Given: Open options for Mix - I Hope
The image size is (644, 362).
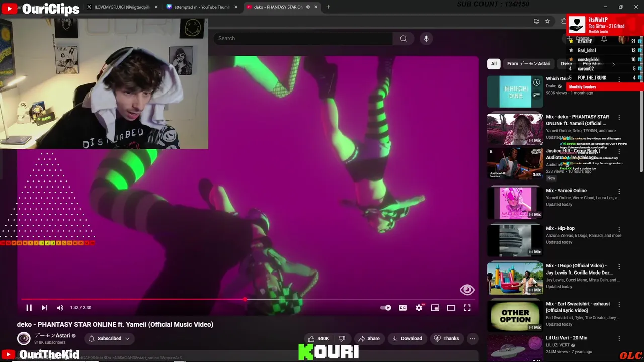Looking at the screenshot, I should coord(619,267).
